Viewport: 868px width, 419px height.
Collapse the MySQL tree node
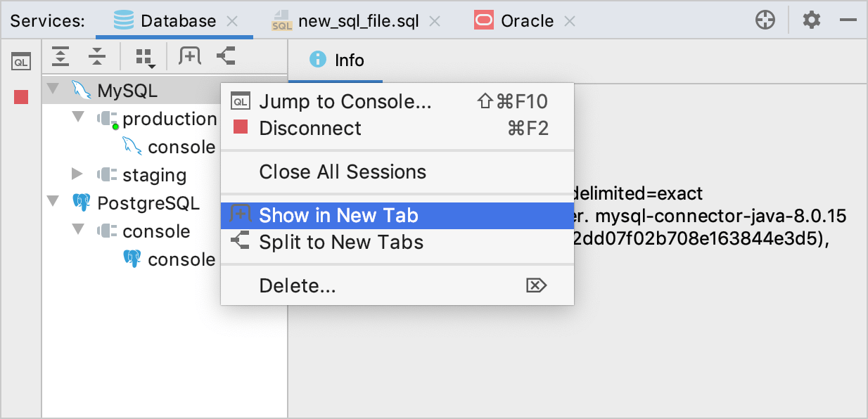coord(52,90)
